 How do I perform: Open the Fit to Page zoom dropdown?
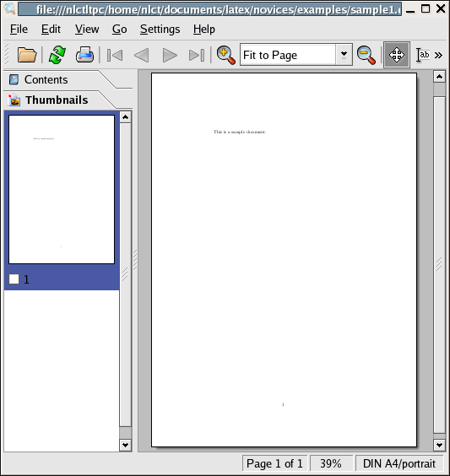click(344, 55)
